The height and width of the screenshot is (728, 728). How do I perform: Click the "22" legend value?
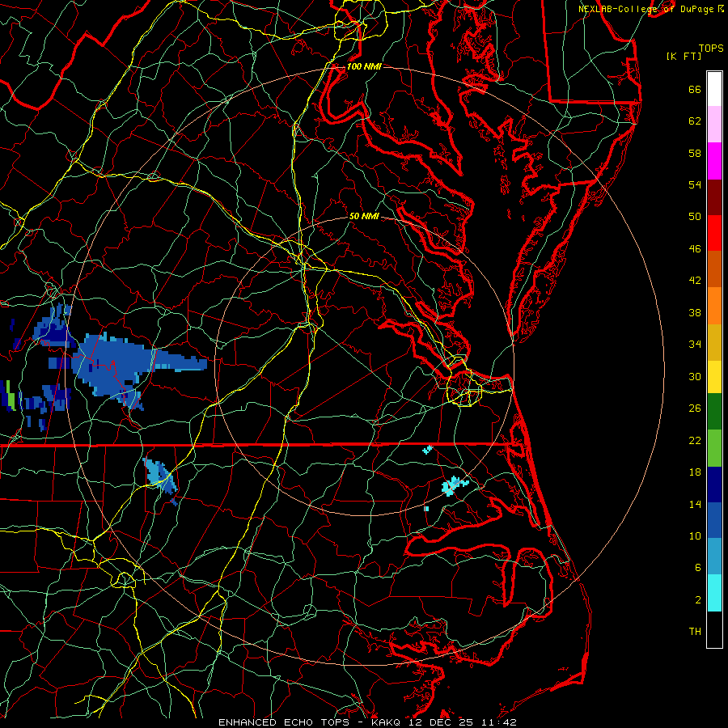point(695,440)
